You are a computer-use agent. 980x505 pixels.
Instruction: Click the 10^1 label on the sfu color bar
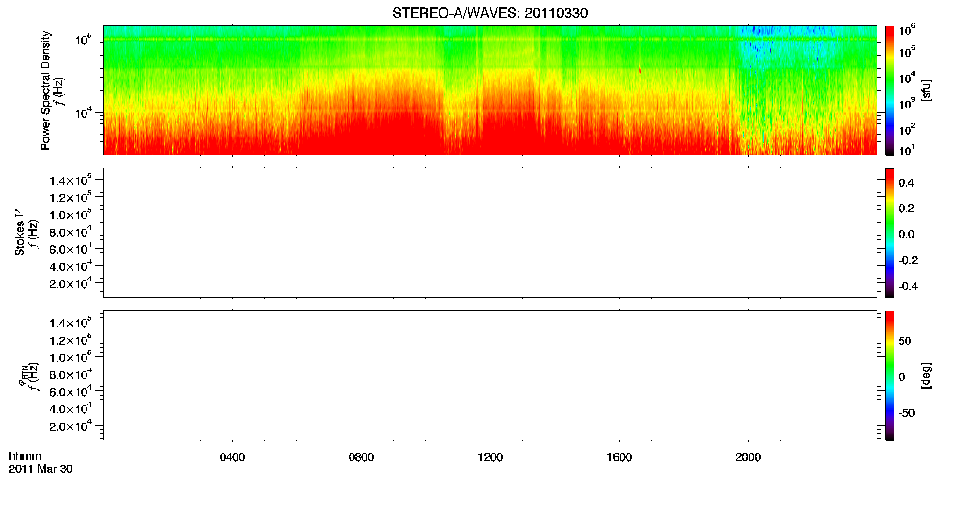907,150
